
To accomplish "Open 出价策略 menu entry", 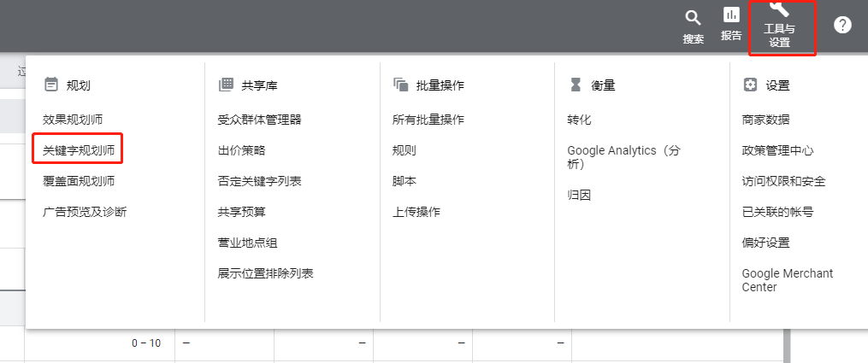I will point(241,150).
